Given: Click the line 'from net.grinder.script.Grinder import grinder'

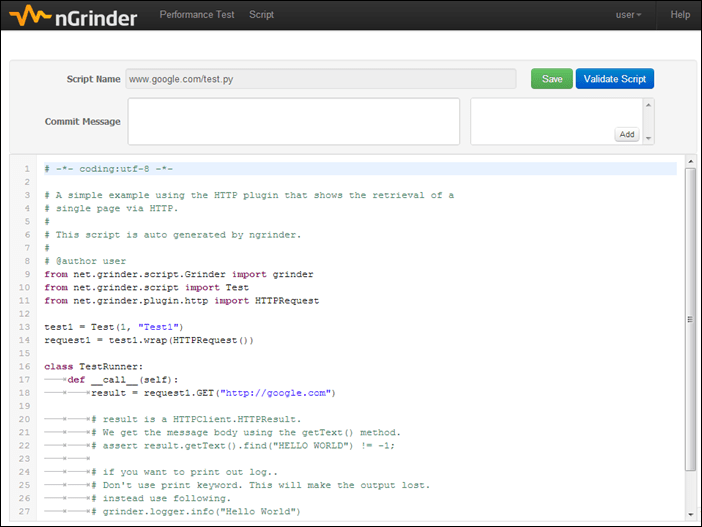Looking at the screenshot, I should coord(179,274).
